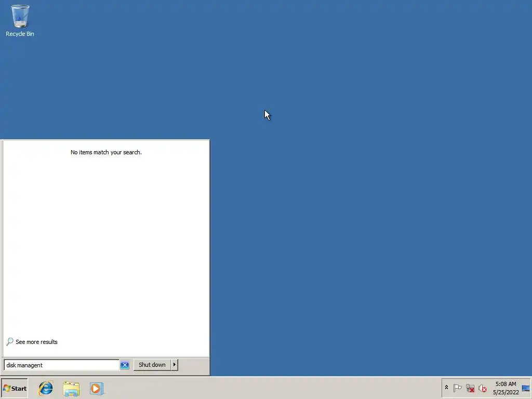Image resolution: width=532 pixels, height=399 pixels.
Task: Click the muted volume speaker icon
Action: click(x=482, y=388)
